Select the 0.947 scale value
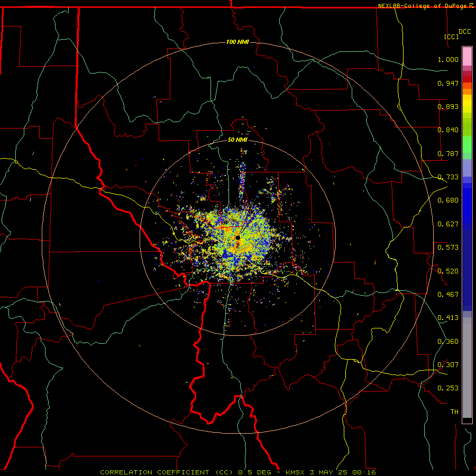This screenshot has width=476, height=476. tap(448, 83)
